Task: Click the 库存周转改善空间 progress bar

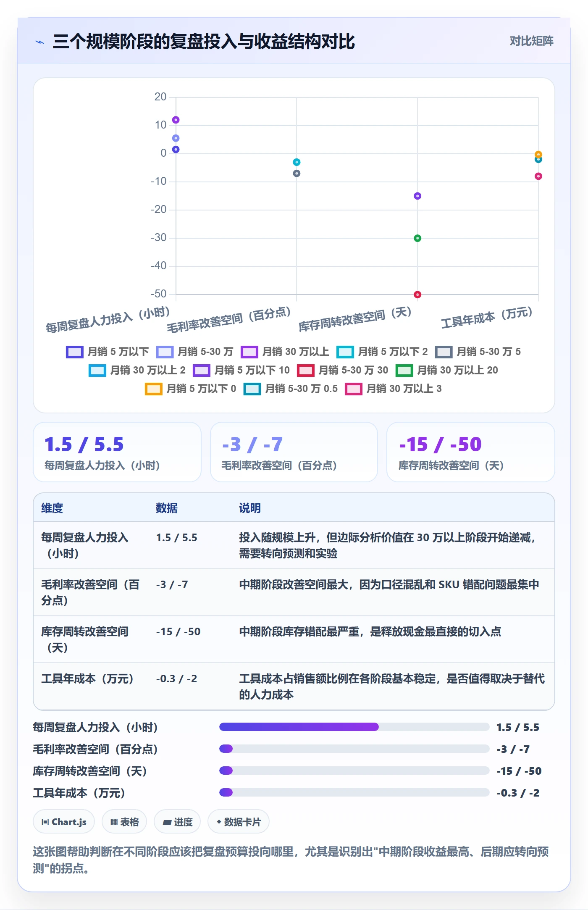Action: (354, 771)
